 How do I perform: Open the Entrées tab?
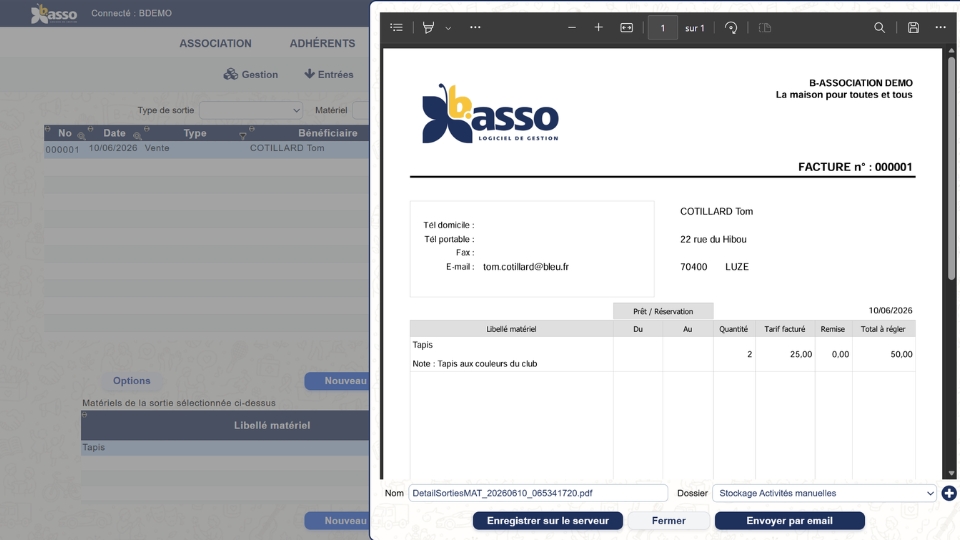click(329, 74)
